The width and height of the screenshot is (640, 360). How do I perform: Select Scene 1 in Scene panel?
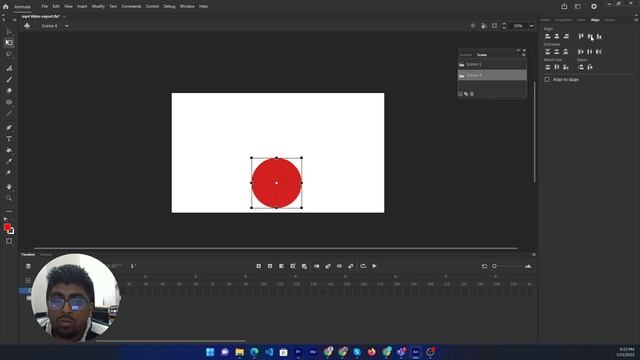pyautogui.click(x=492, y=64)
